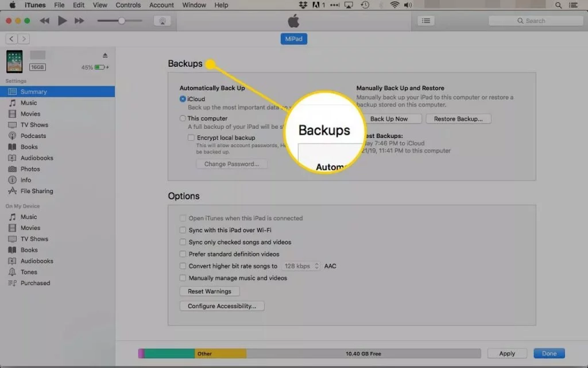The height and width of the screenshot is (368, 588).
Task: Select Photos in the sidebar
Action: point(30,169)
